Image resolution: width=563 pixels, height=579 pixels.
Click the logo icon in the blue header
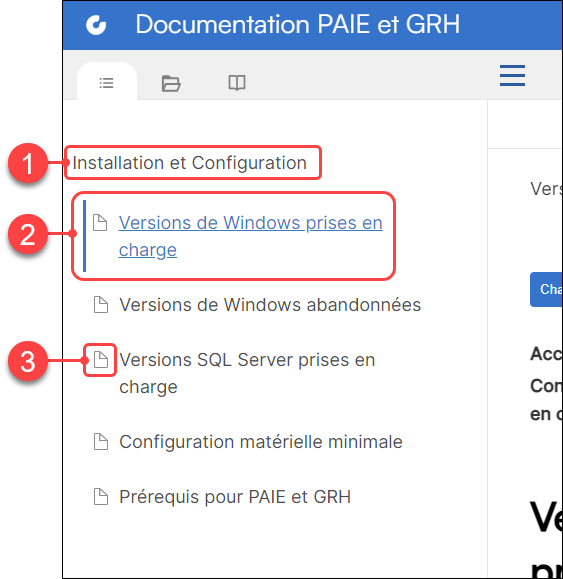[x=96, y=25]
